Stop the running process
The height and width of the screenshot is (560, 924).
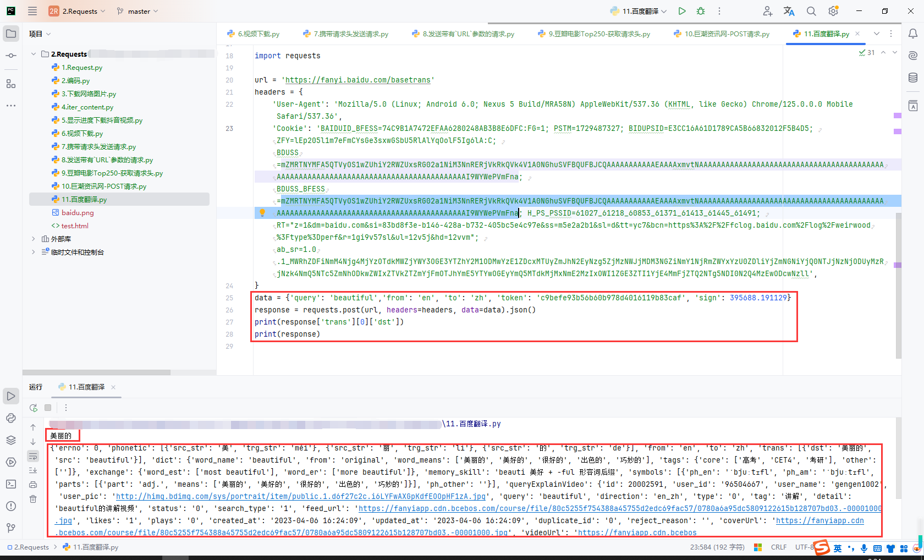pos(48,408)
